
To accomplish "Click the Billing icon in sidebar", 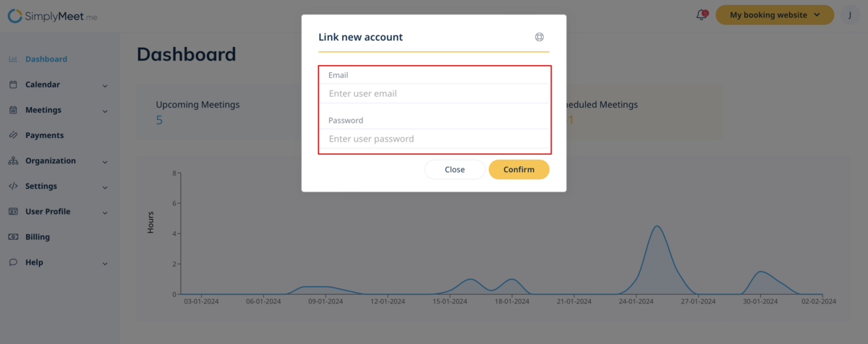I will [13, 237].
